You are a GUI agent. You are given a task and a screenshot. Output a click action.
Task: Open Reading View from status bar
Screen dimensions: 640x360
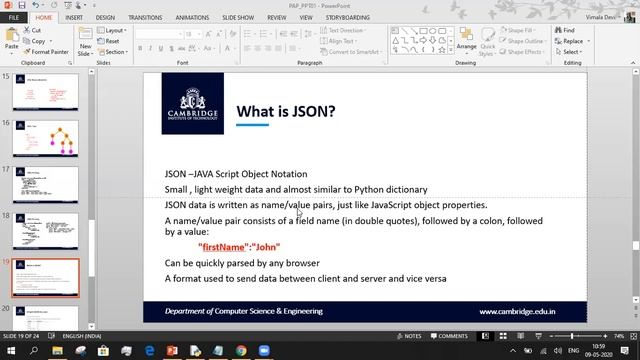[520, 336]
